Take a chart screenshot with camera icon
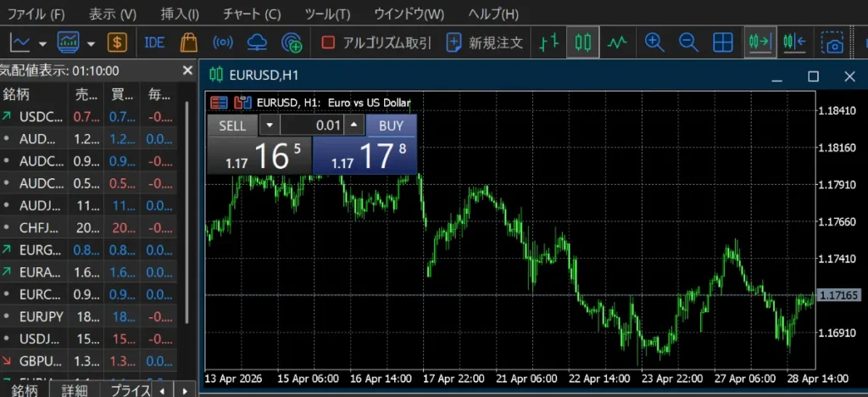868x397 pixels. click(832, 42)
